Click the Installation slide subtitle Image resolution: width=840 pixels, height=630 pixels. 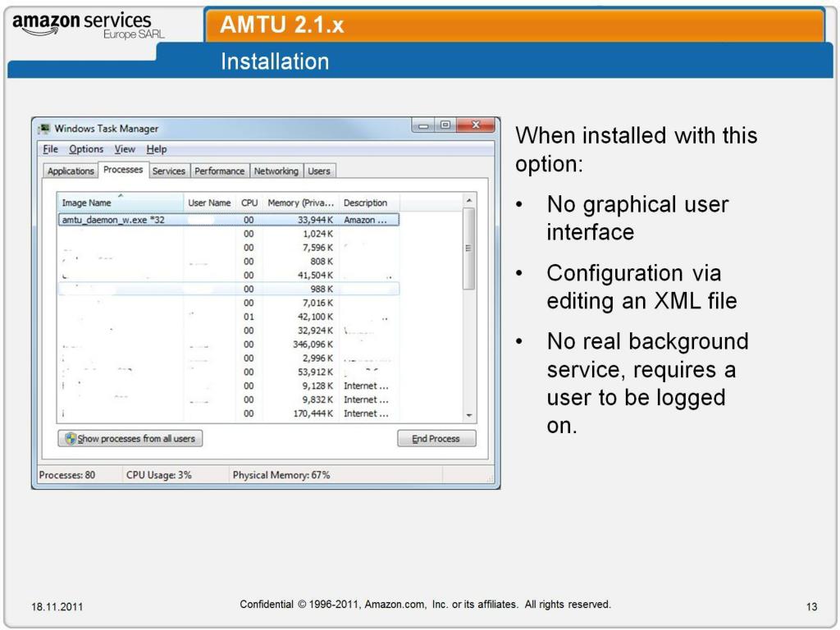point(275,61)
